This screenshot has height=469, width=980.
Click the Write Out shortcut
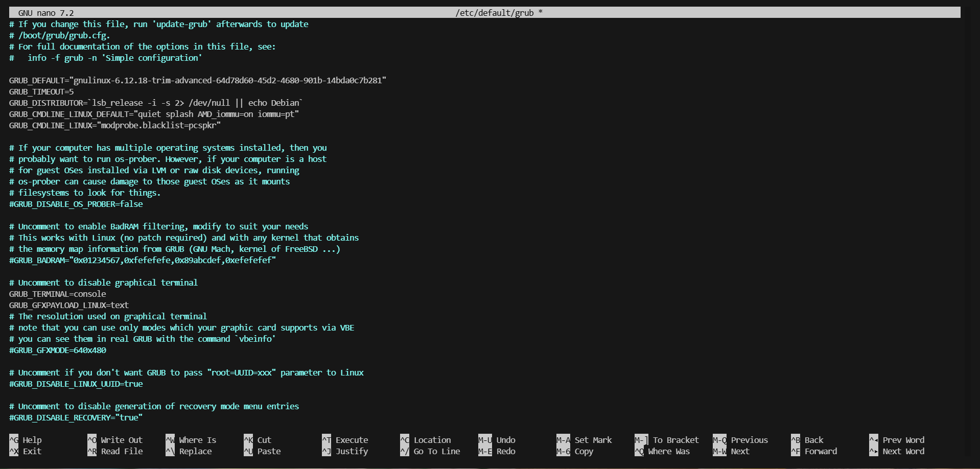[115, 440]
